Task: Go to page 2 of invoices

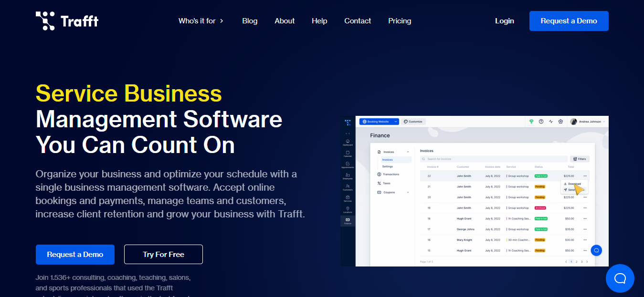Action: click(576, 262)
